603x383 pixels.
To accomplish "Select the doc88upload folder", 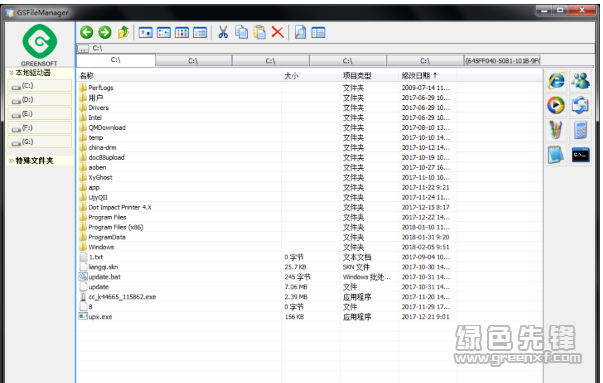I will tap(106, 158).
